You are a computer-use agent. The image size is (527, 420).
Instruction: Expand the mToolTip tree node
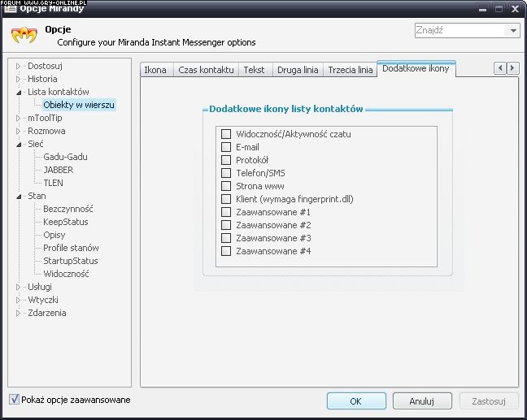[18, 118]
